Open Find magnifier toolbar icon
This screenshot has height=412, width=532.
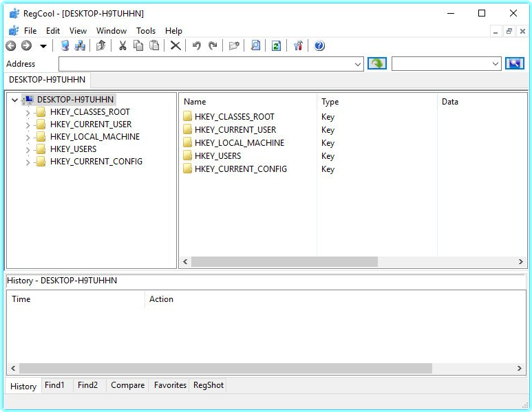coord(255,45)
